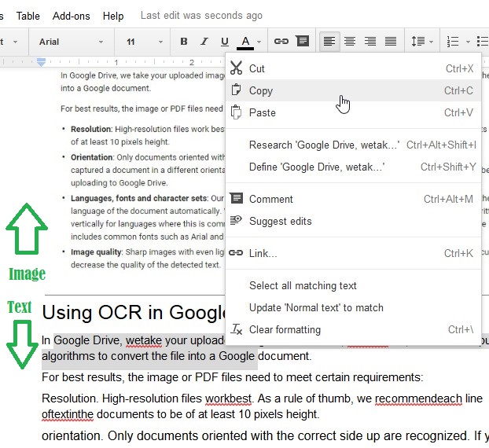Apply bulleted list formatting
This screenshot has width=489, height=448.
483,42
